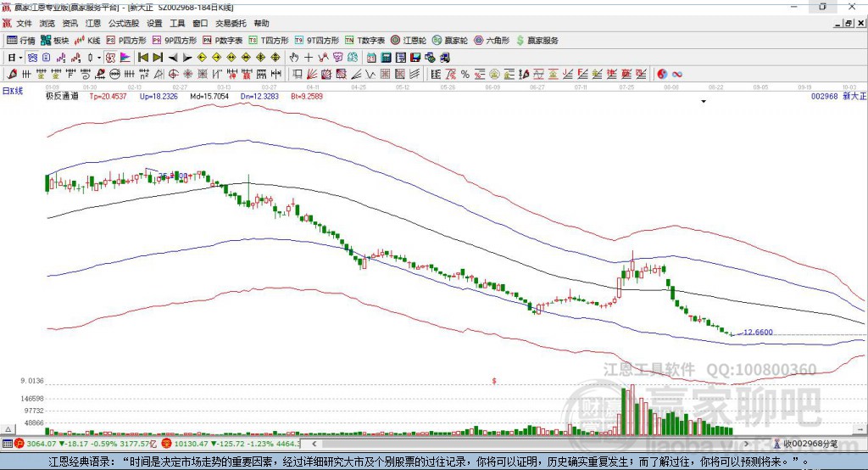Save chart with the floppy disk icon
The height and width of the screenshot is (470, 868).
pyautogui.click(x=415, y=58)
